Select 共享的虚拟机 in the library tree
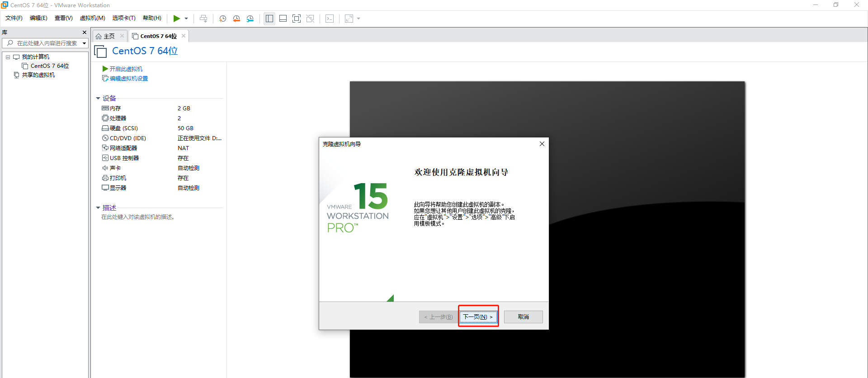Viewport: 868px width, 378px height. tap(38, 75)
